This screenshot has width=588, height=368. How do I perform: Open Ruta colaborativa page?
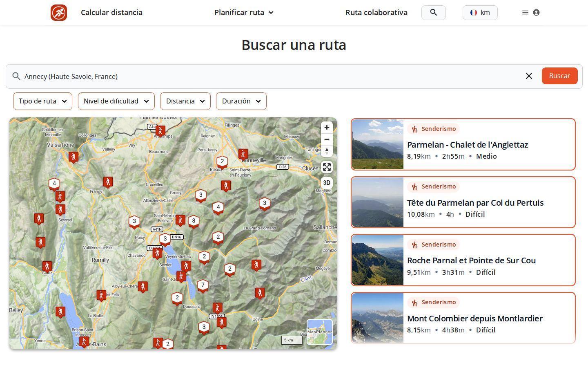(x=376, y=13)
